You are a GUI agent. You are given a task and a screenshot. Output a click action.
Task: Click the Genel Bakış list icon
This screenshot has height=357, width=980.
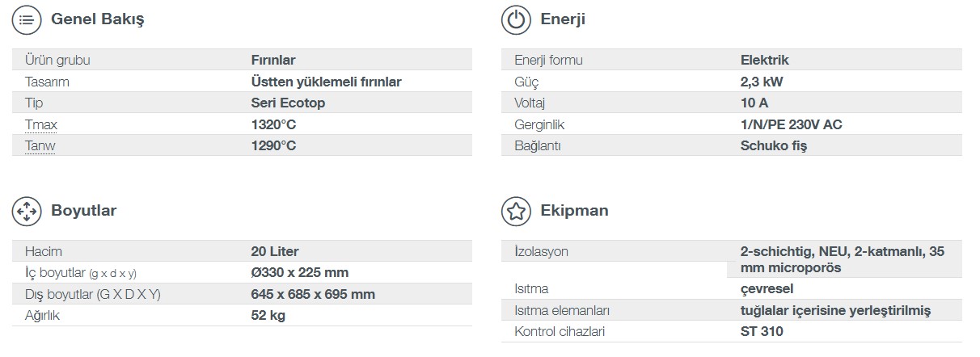point(27,20)
